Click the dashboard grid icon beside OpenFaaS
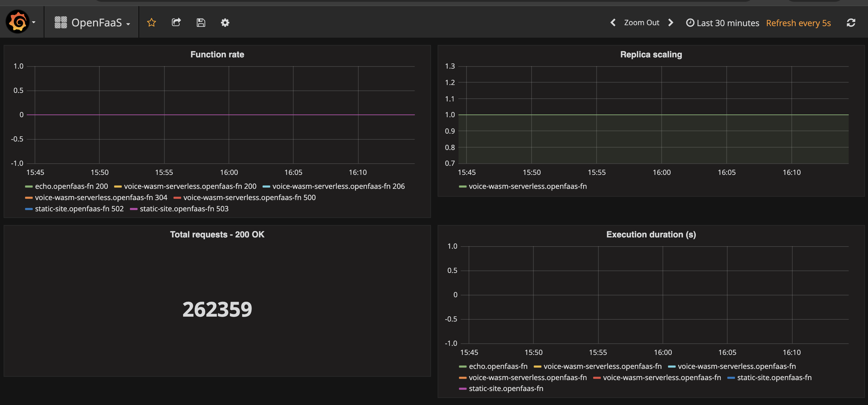868x405 pixels. 61,22
